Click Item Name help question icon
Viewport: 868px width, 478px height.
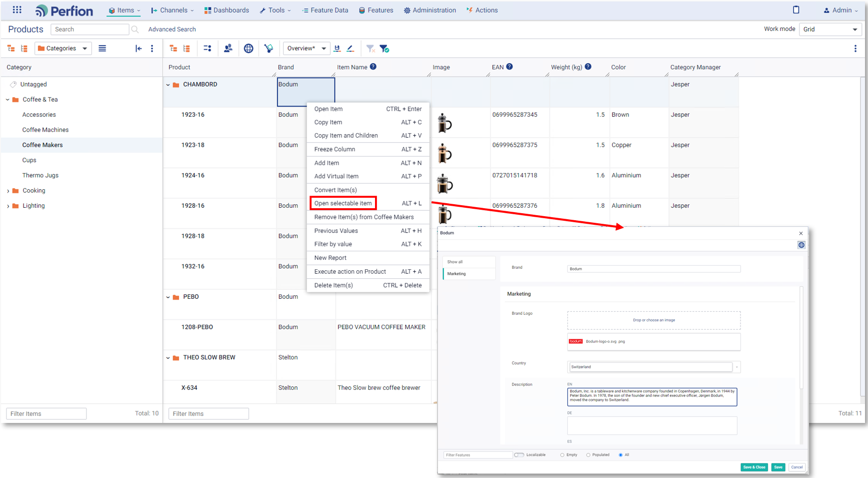[x=373, y=67]
